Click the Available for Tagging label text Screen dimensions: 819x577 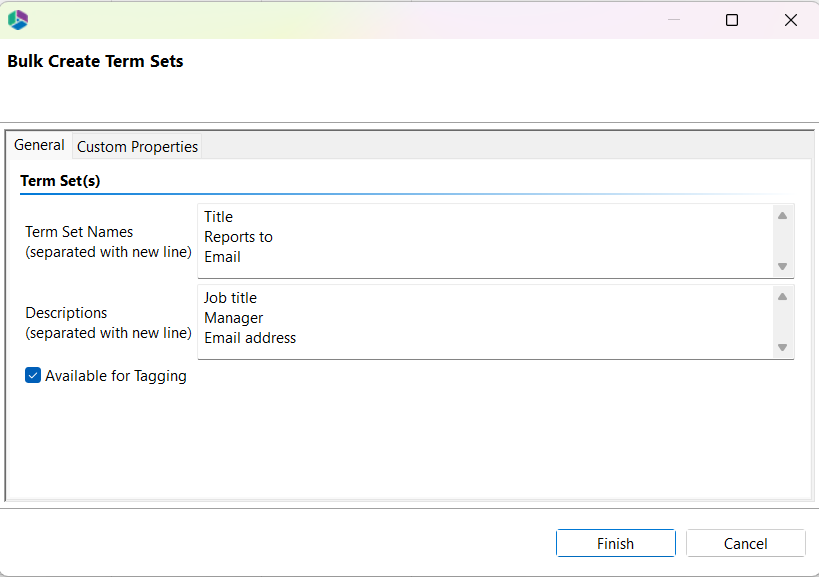pyautogui.click(x=116, y=376)
